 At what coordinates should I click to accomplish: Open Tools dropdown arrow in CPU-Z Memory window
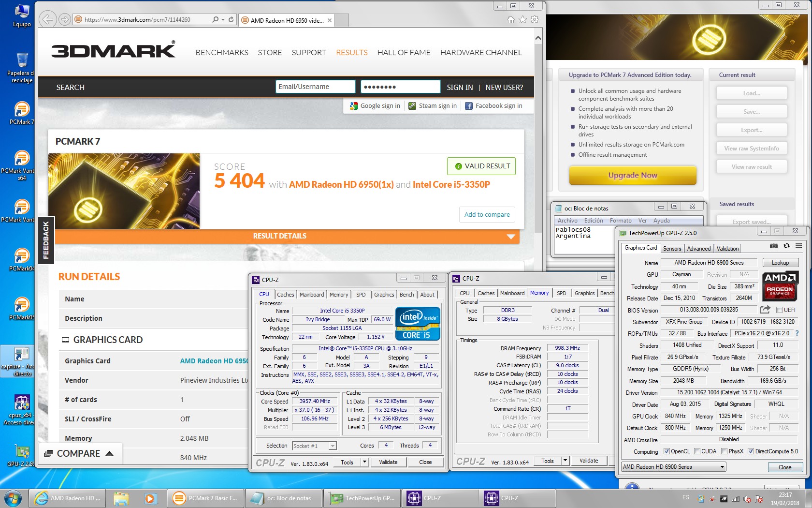tap(565, 461)
